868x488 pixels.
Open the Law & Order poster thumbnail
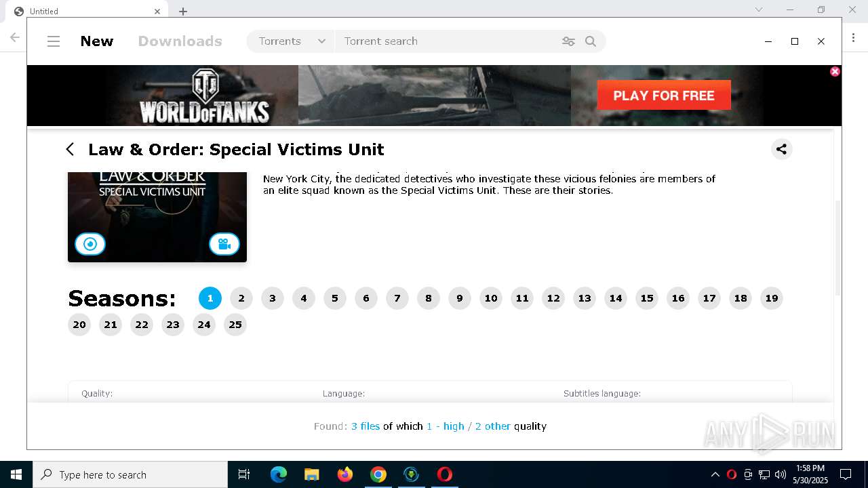(157, 217)
